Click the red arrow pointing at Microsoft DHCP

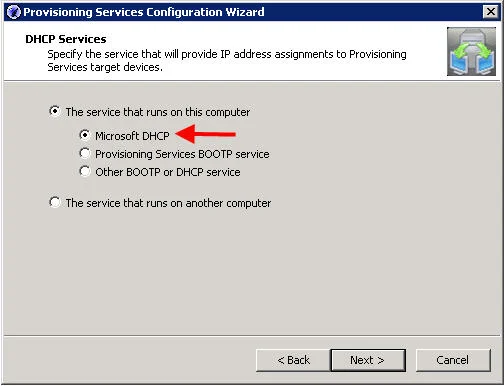[x=205, y=134]
